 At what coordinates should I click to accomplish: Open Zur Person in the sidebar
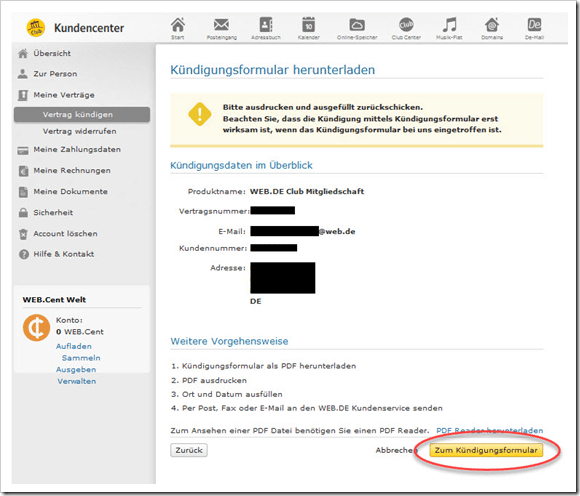coord(55,74)
